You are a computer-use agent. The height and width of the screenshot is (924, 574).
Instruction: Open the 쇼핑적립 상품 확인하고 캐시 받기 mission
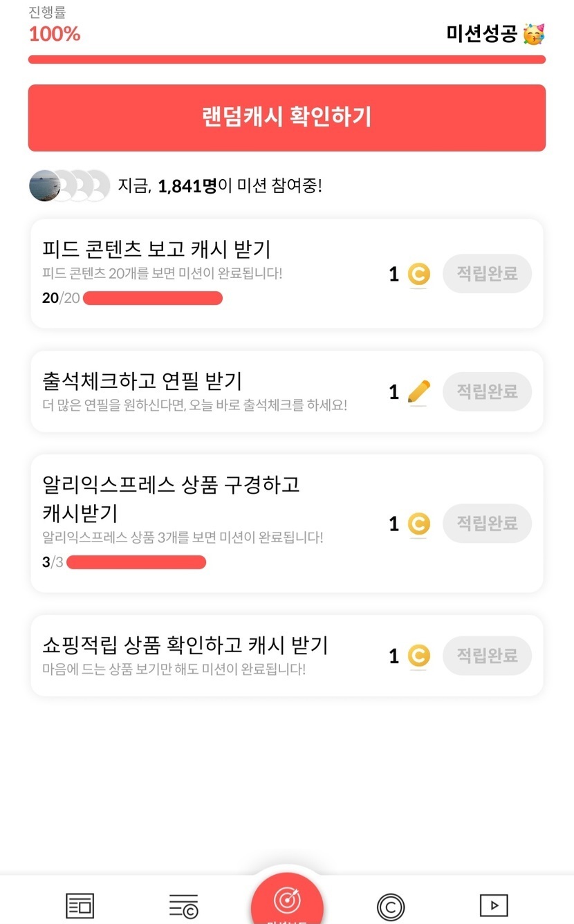pyautogui.click(x=185, y=645)
